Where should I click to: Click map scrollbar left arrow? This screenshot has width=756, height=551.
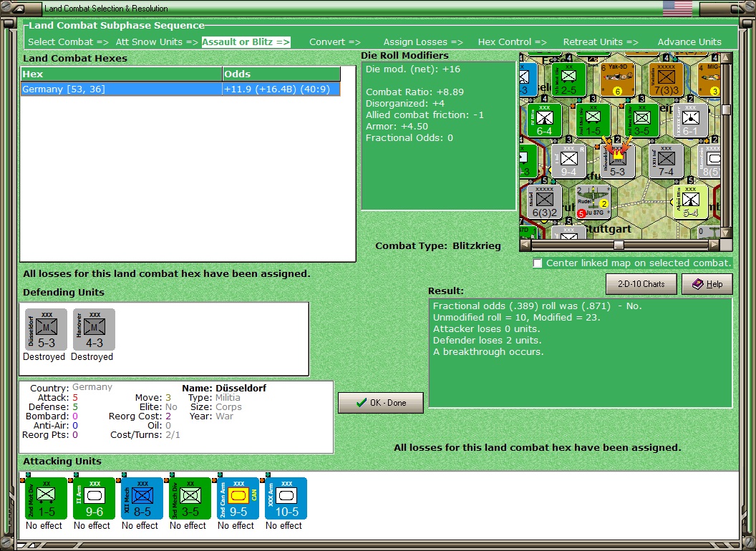pos(525,245)
